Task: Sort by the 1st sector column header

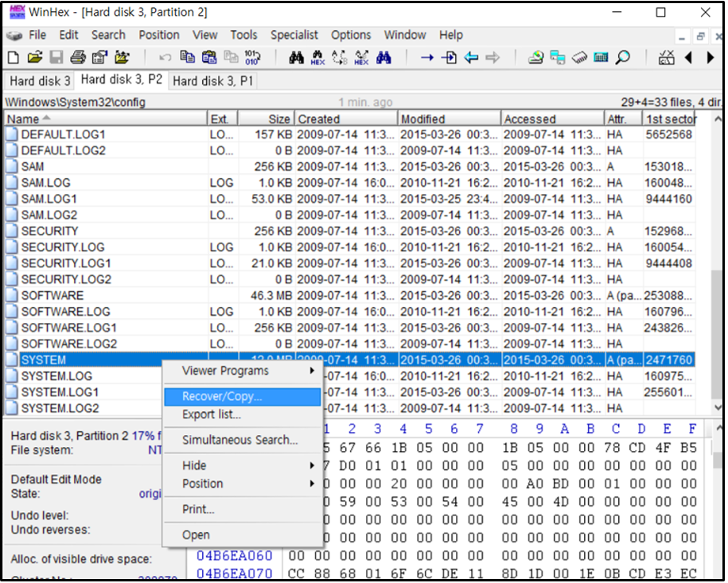Action: point(669,119)
